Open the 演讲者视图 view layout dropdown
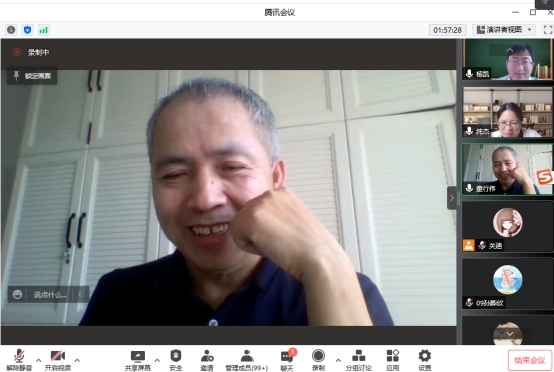The height and width of the screenshot is (372, 554). tap(504, 30)
